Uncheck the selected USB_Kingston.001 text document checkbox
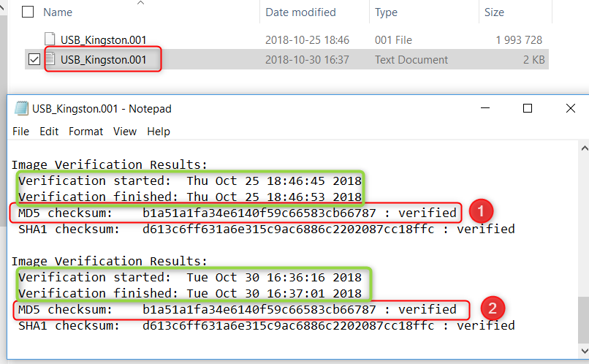Image resolution: width=589 pixels, height=364 pixels. coord(34,59)
